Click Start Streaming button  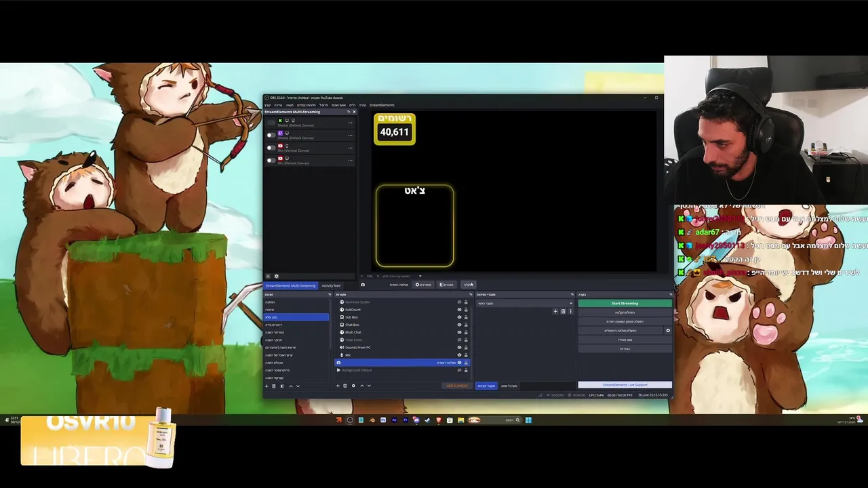(625, 303)
